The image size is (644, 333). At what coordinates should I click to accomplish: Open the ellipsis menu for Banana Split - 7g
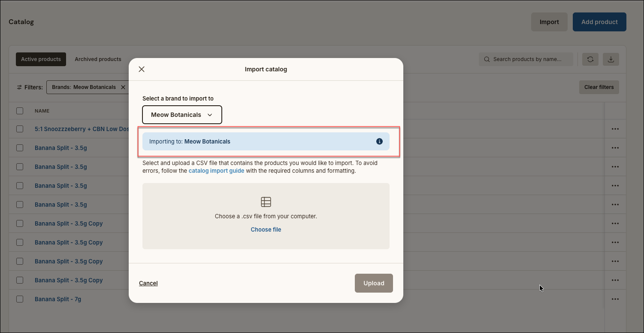pyautogui.click(x=615, y=299)
